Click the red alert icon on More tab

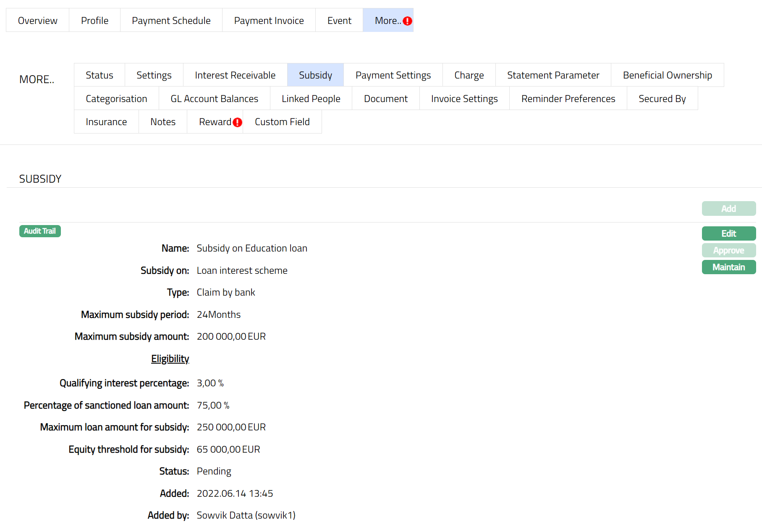pyautogui.click(x=407, y=21)
